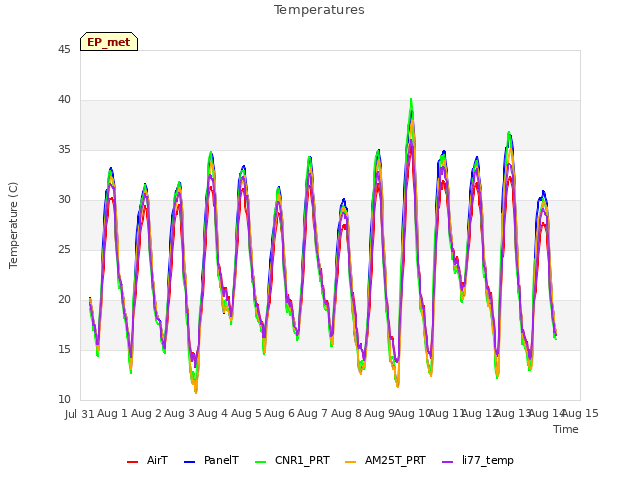Viewport: 640px width, 480px height.
Task: Click the blue PanelT legend marker
Action: click(190, 462)
